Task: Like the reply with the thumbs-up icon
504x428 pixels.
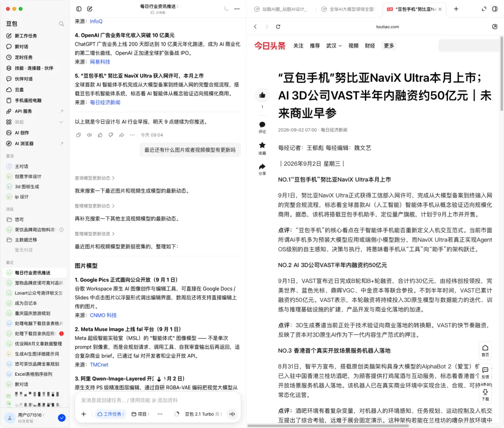Action: click(100, 135)
